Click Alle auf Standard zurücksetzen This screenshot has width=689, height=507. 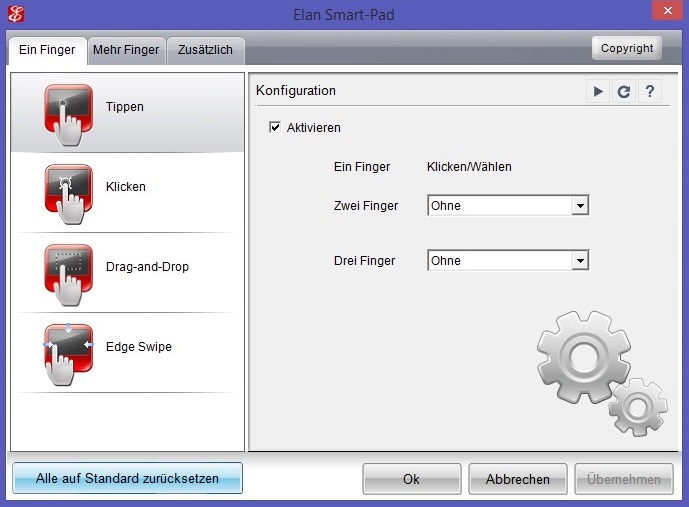(x=127, y=478)
